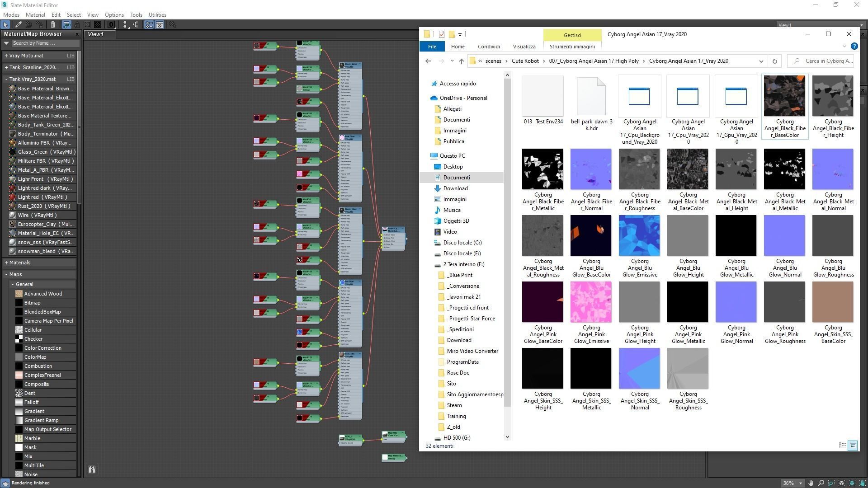Toggle the Material/Map Browser panel button
Screen dimensions: 868x488
point(149,25)
